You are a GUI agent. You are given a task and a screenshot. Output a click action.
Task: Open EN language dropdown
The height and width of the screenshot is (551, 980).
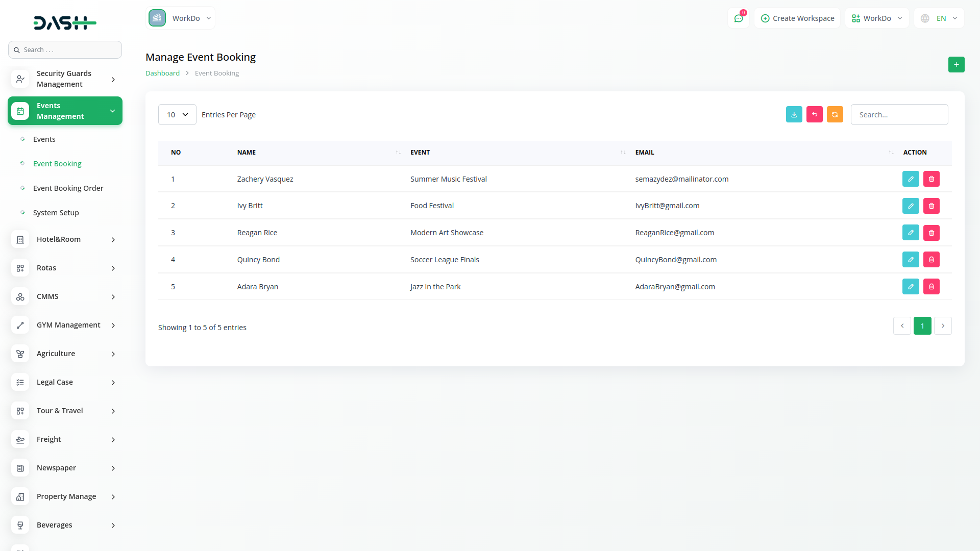[939, 18]
